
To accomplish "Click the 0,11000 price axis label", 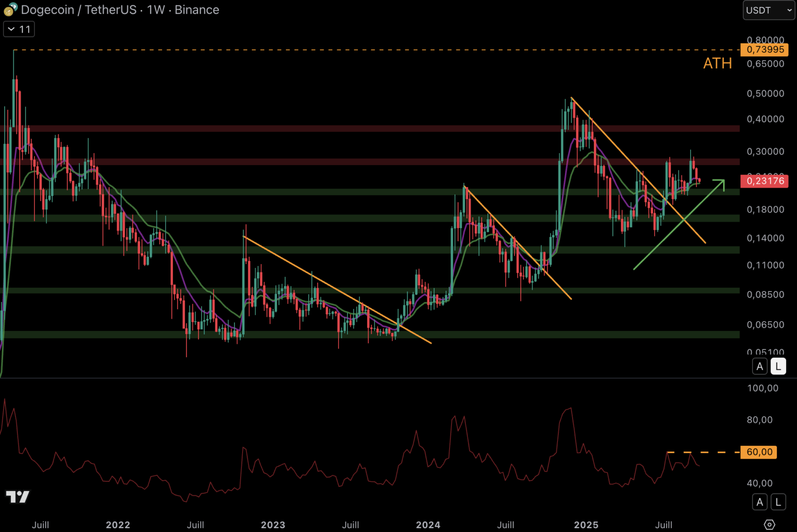I will pos(765,266).
